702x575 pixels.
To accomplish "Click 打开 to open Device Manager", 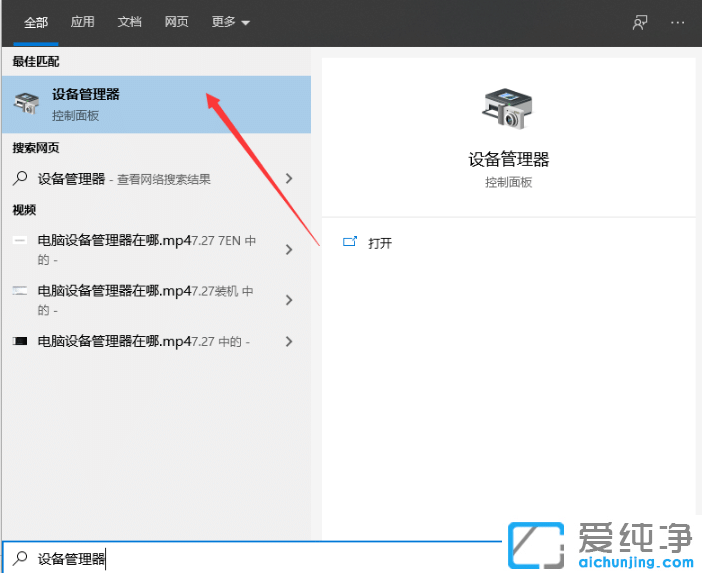I will 380,243.
